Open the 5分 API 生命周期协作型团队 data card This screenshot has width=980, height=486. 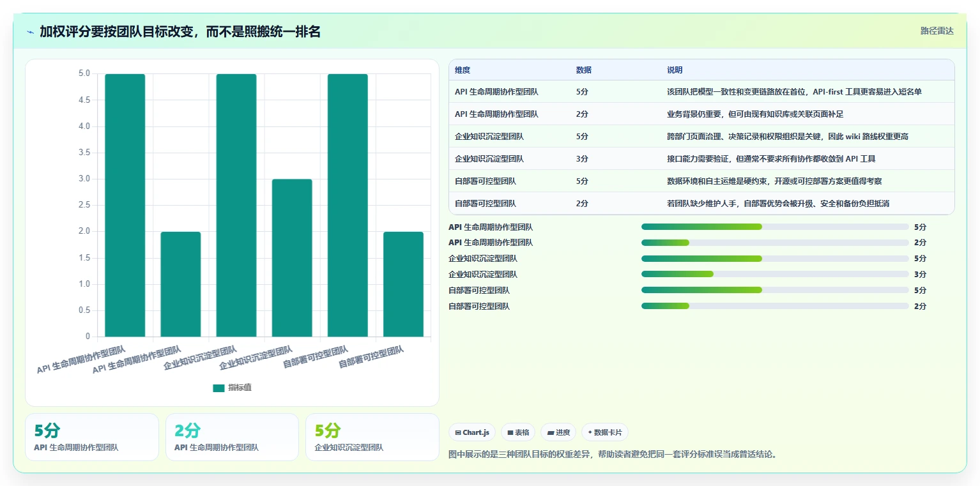pyautogui.click(x=92, y=437)
